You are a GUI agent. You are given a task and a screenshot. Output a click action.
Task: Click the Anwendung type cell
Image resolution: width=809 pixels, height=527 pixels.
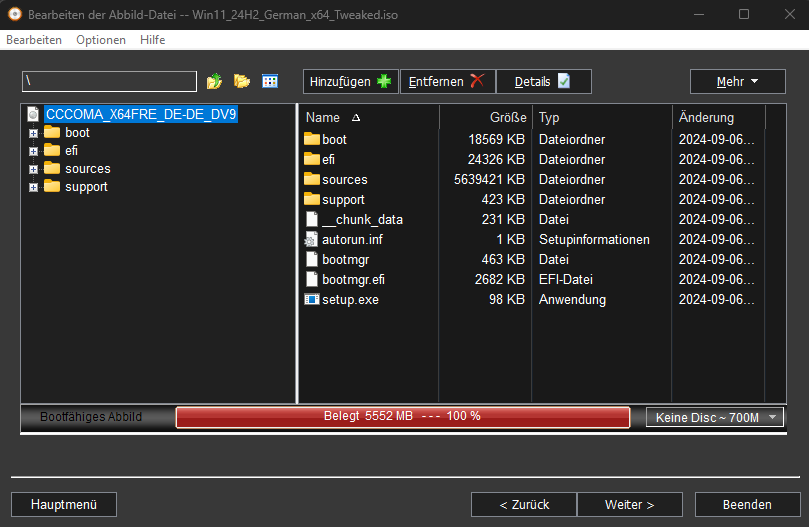tap(572, 299)
